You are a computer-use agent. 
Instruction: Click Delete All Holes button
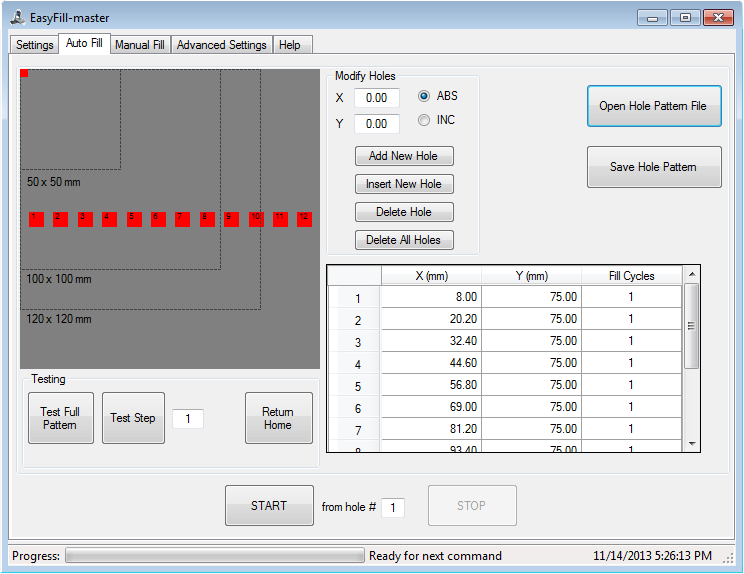click(x=404, y=240)
